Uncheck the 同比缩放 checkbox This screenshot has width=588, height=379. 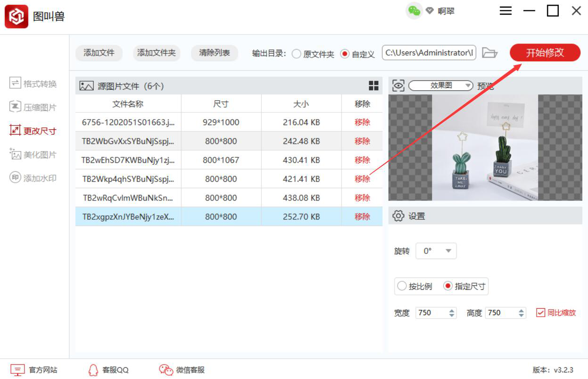(541, 312)
